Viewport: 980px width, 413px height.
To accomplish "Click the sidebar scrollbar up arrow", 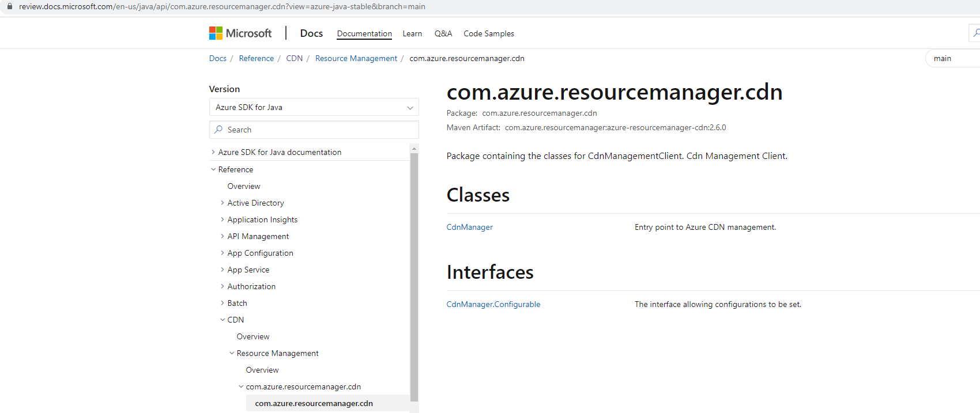I will click(x=414, y=149).
